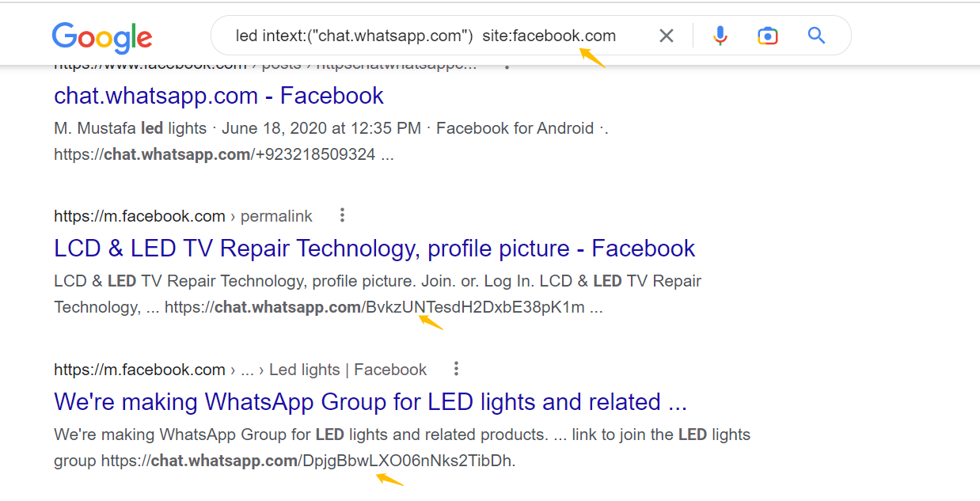Click the blue magnifier search icon
The height and width of the screenshot is (501, 980).
click(816, 36)
